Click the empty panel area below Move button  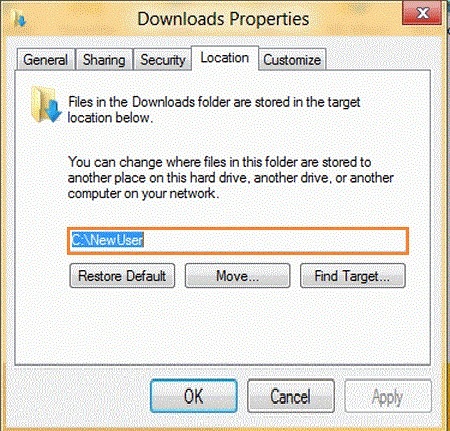(x=237, y=325)
